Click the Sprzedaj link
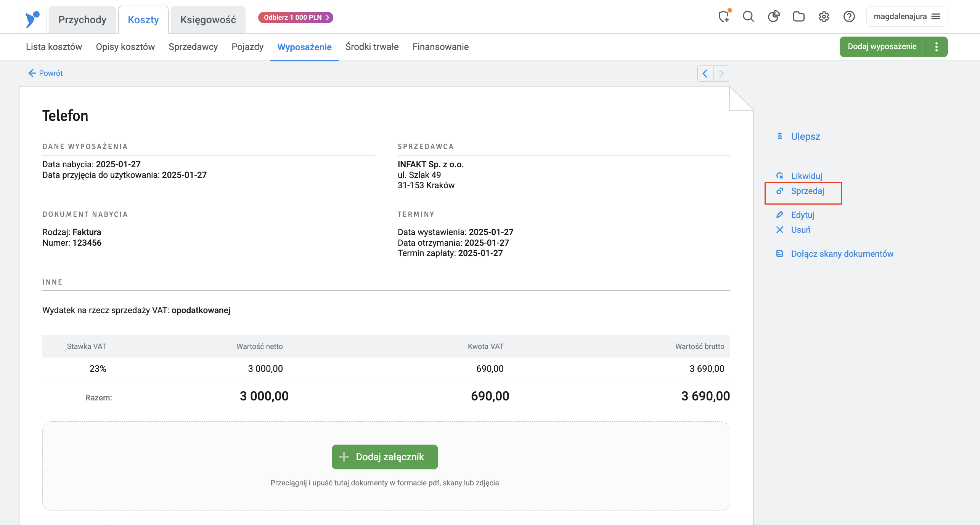Image resolution: width=980 pixels, height=525 pixels. point(807,191)
